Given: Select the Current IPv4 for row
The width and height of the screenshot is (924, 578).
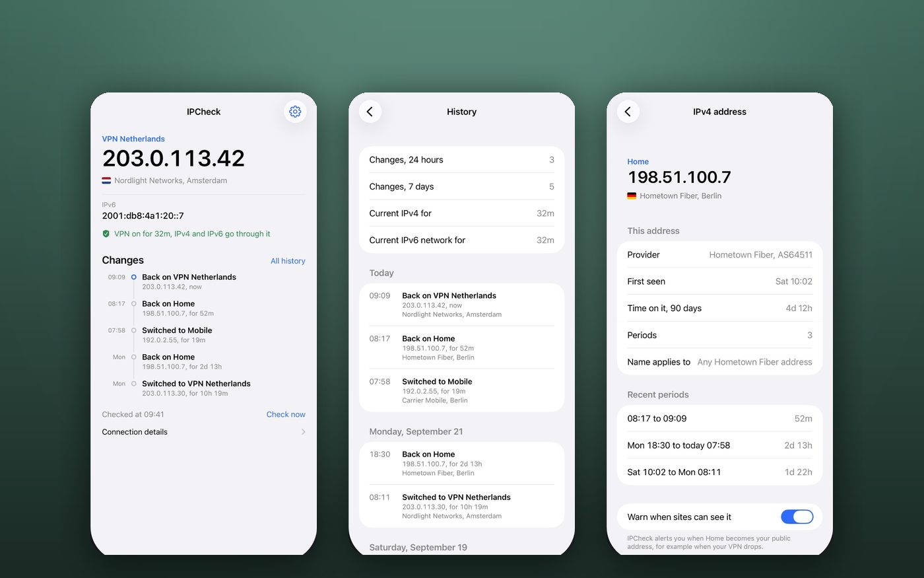Looking at the screenshot, I should pyautogui.click(x=462, y=213).
